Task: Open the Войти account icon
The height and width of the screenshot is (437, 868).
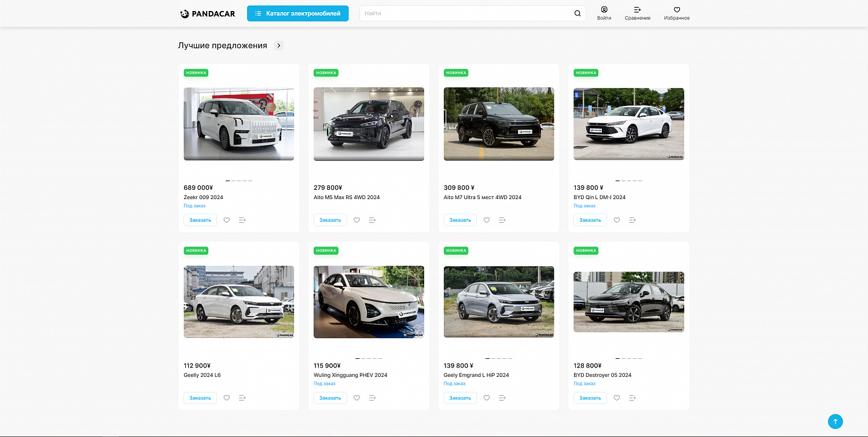Action: click(x=604, y=13)
